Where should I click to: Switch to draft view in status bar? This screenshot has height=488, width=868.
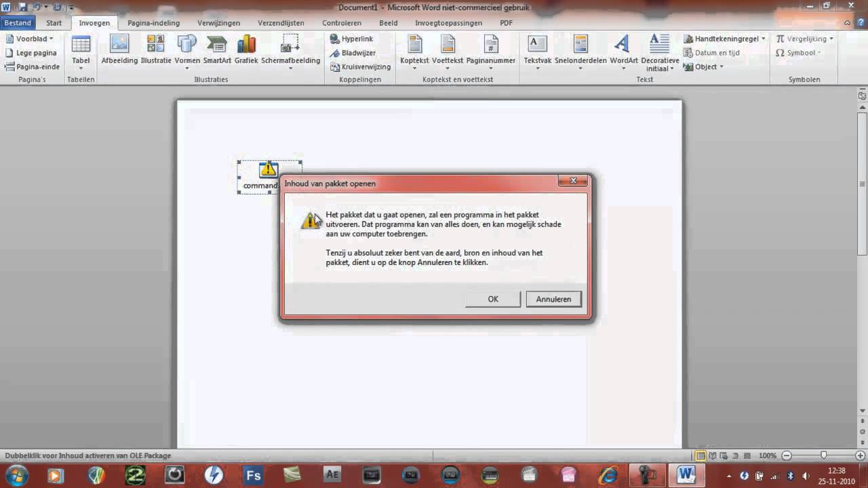tap(747, 455)
